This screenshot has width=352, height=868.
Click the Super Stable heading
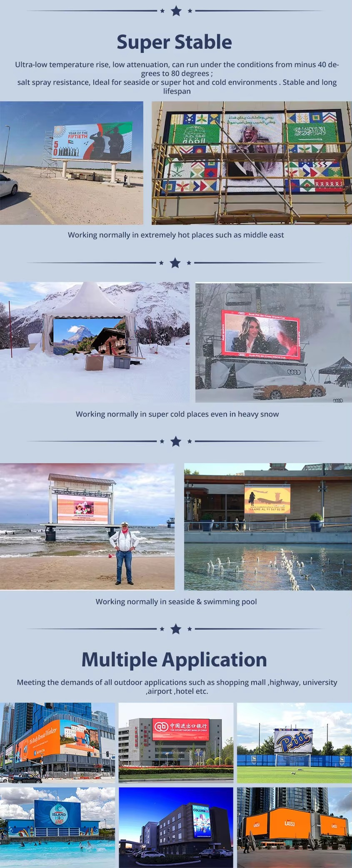[174, 42]
